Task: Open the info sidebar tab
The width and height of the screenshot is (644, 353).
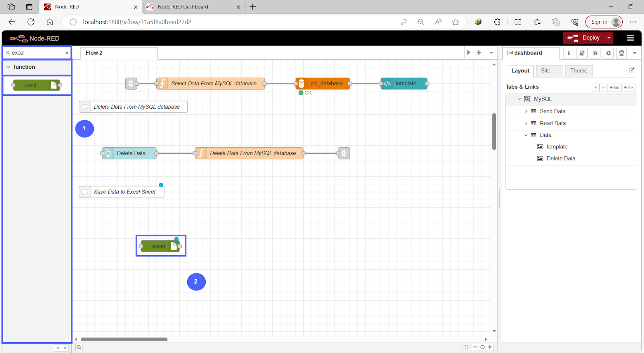Action: 569,53
